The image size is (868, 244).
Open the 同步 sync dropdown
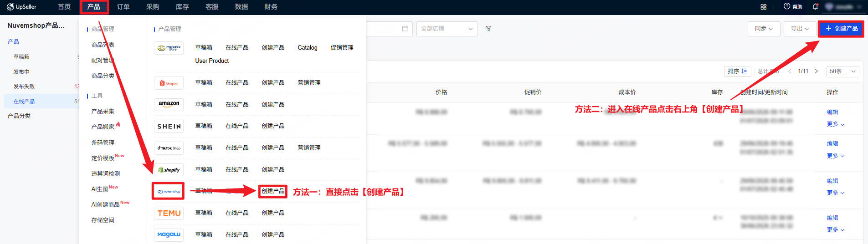(764, 29)
